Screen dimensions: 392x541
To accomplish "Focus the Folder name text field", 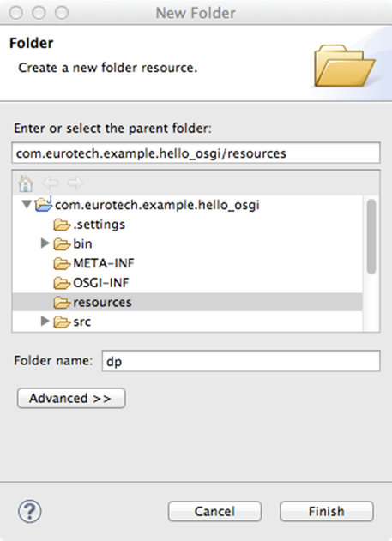I will pos(241,361).
